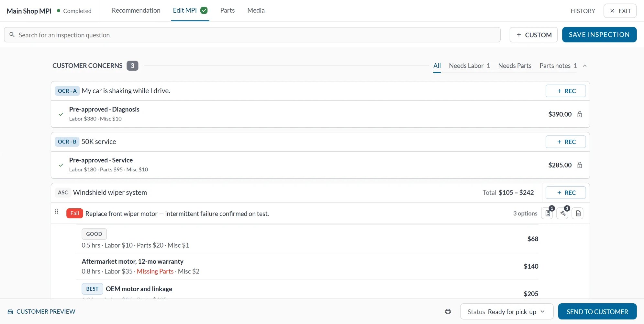Click the lock icon beside $390.00
Screen dimensions: 644x324
pyautogui.click(x=580, y=114)
